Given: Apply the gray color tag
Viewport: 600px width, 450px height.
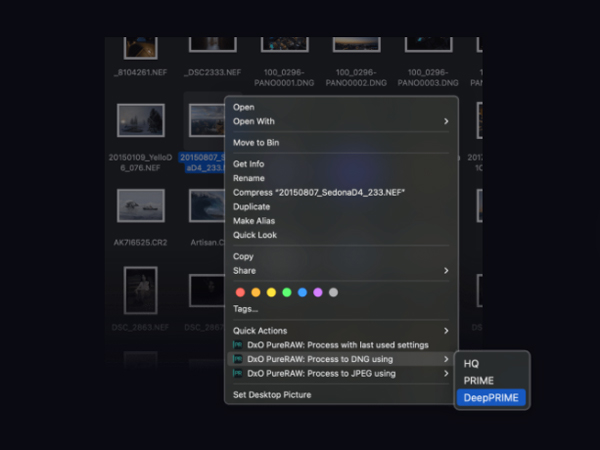Looking at the screenshot, I should pos(333,292).
